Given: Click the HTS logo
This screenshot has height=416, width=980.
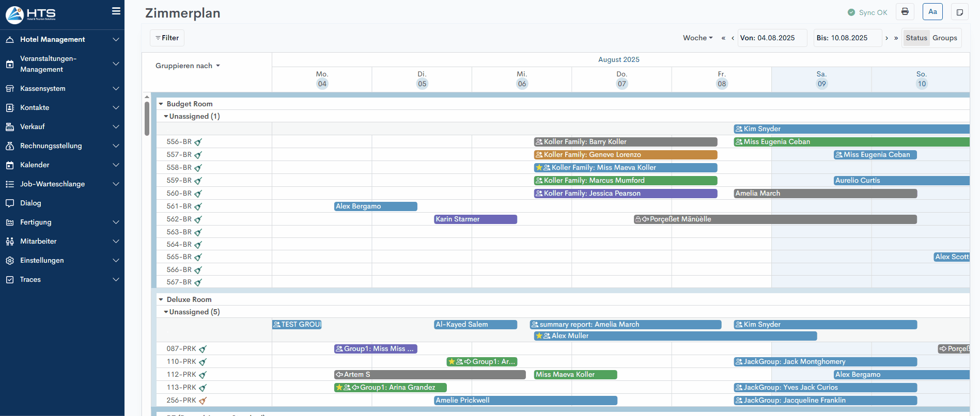Looking at the screenshot, I should point(31,14).
